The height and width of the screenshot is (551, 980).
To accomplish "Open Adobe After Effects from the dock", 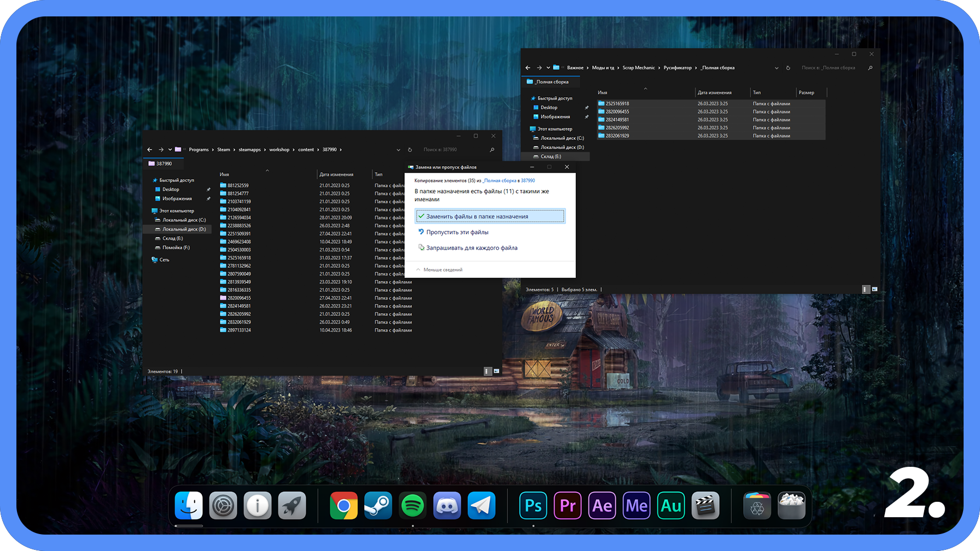I will click(602, 506).
